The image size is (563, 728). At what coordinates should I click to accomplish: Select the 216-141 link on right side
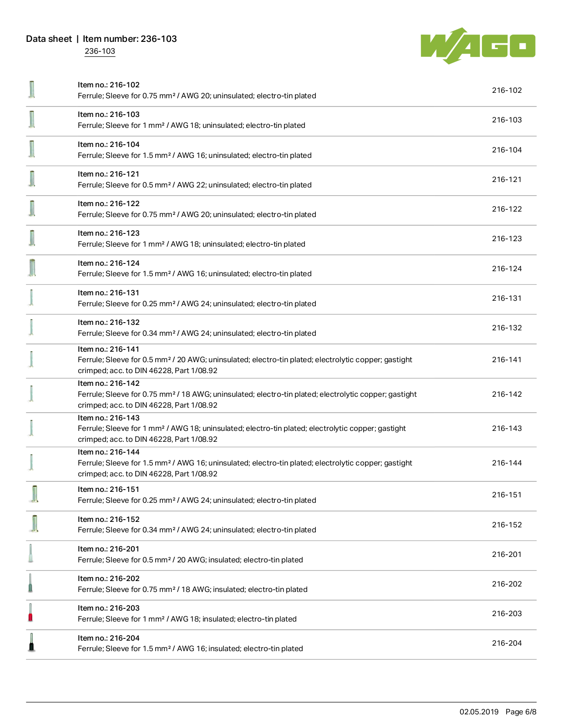pos(507,359)
